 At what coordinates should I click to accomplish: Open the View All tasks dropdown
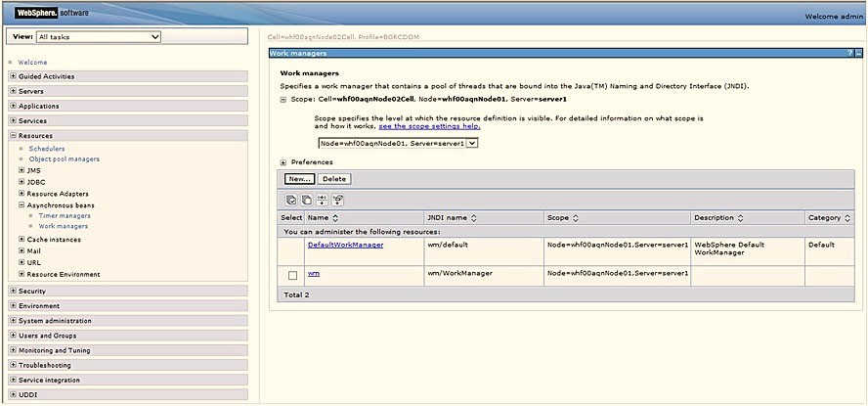click(x=99, y=37)
